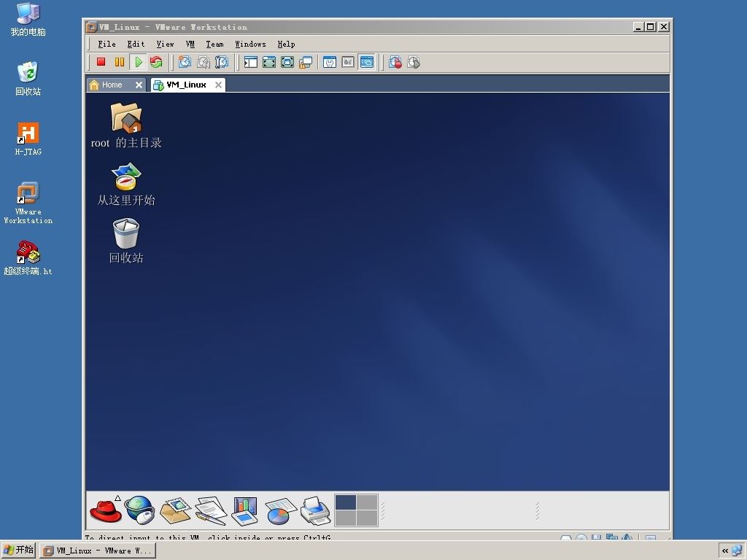Toggle the sidebar panel view
Viewport: 747px width, 560px height.
[251, 62]
